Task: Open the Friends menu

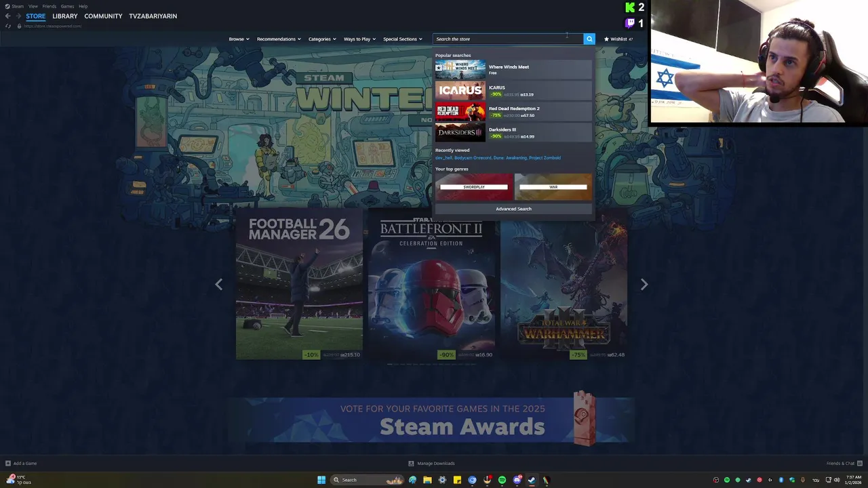Action: tap(50, 6)
